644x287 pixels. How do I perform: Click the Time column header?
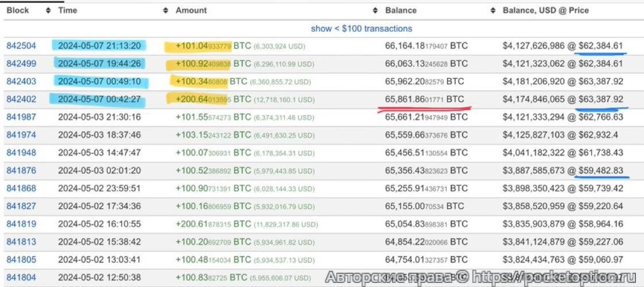(x=68, y=11)
